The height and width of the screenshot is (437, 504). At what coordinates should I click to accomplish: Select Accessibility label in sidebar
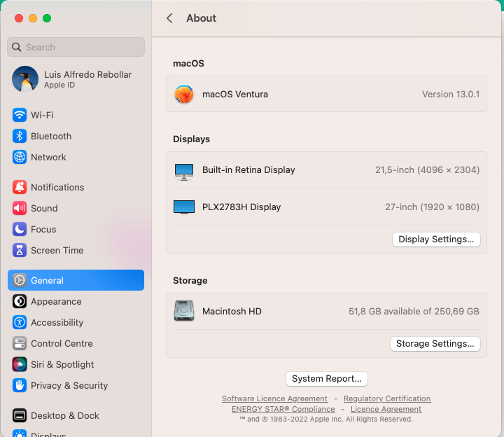[57, 322]
